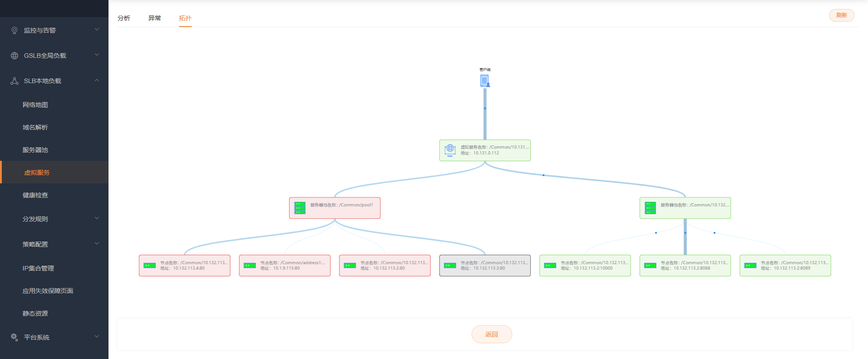Click the 返回 back button

491,334
